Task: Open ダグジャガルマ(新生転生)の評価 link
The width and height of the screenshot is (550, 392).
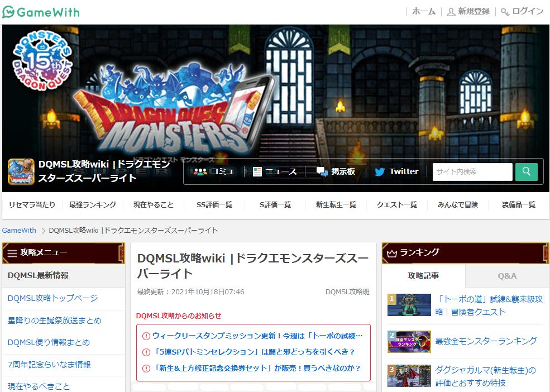Action: pyautogui.click(x=485, y=376)
